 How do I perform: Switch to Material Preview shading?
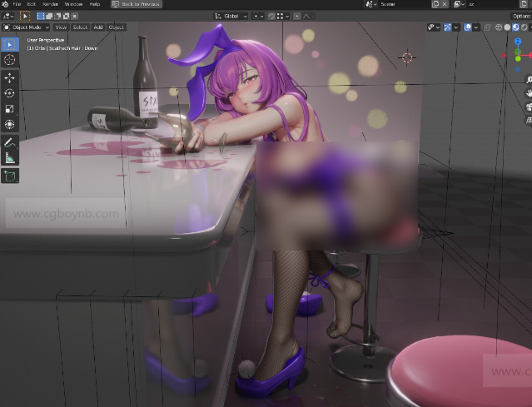click(515, 27)
